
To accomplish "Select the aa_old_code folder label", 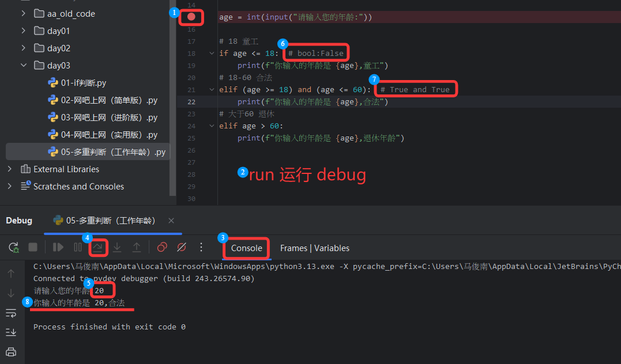I will point(71,14).
